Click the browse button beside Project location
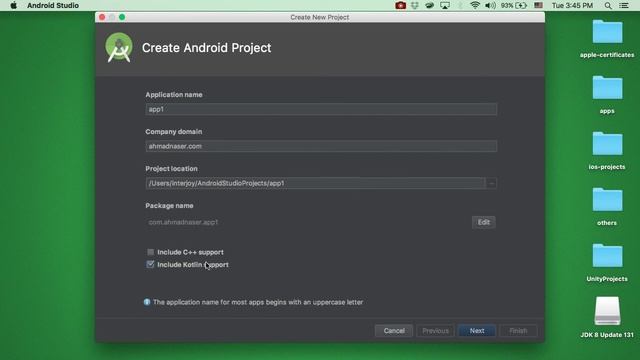Screen dimensions: 640x360 [491, 183]
